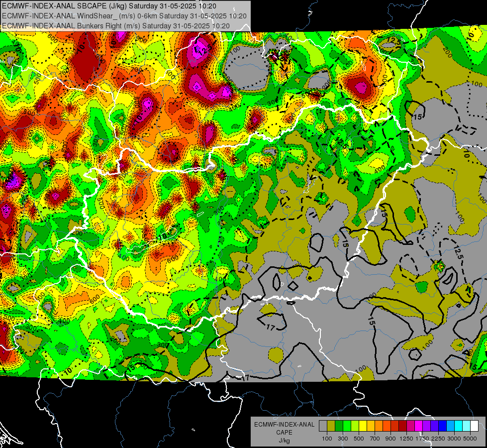Select the lime swatch left of 500
The height and width of the screenshot is (448, 487).
pos(355,426)
